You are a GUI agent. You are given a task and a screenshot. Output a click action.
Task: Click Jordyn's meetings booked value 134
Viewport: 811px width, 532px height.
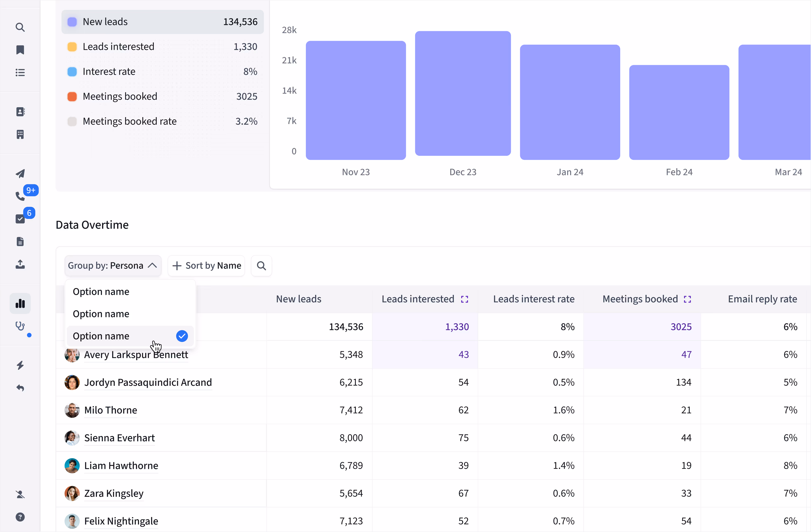click(684, 383)
